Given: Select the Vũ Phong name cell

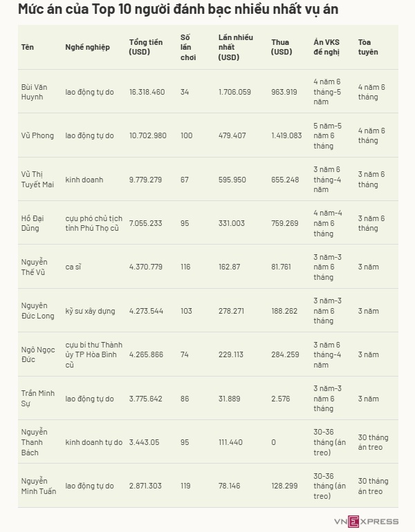Looking at the screenshot, I should [37, 135].
